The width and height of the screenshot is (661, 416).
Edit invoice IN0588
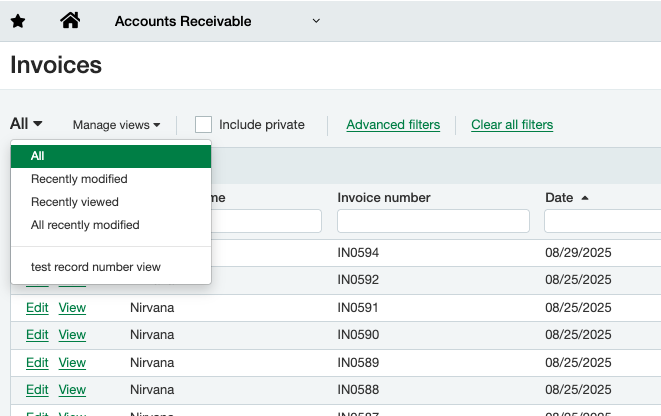coord(37,390)
